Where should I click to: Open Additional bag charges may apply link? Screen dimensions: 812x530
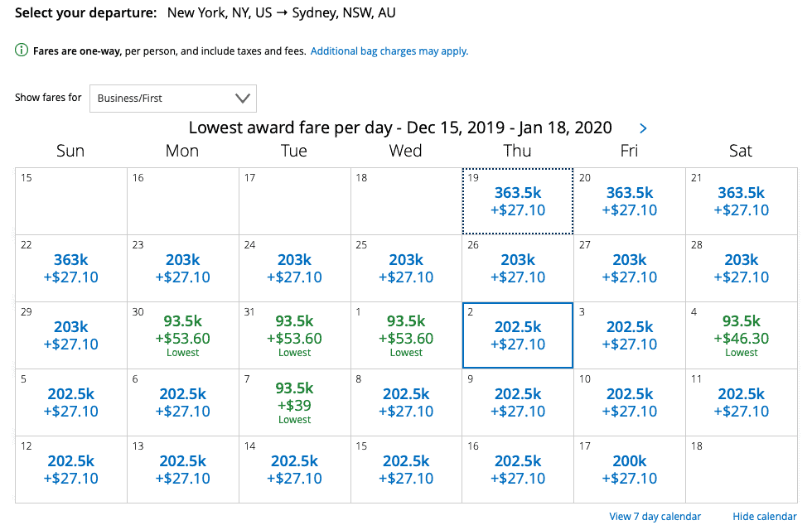click(389, 51)
